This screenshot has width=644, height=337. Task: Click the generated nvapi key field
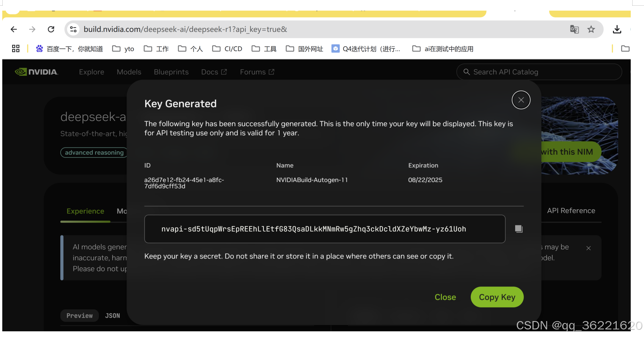coord(325,229)
